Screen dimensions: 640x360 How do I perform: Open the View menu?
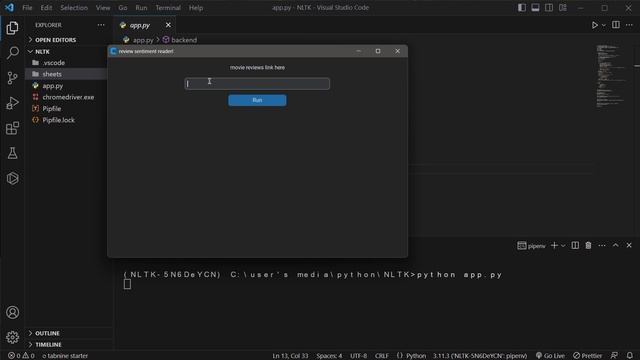[x=103, y=8]
